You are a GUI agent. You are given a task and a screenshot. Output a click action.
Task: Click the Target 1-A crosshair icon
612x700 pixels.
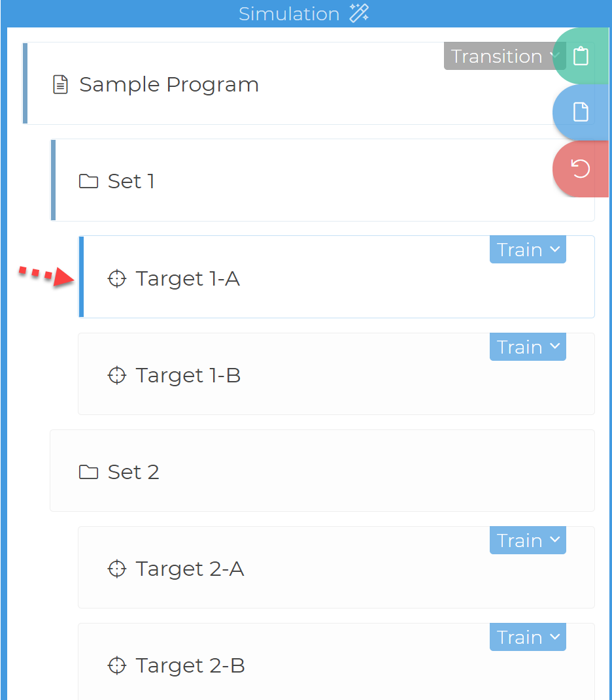[x=116, y=279]
